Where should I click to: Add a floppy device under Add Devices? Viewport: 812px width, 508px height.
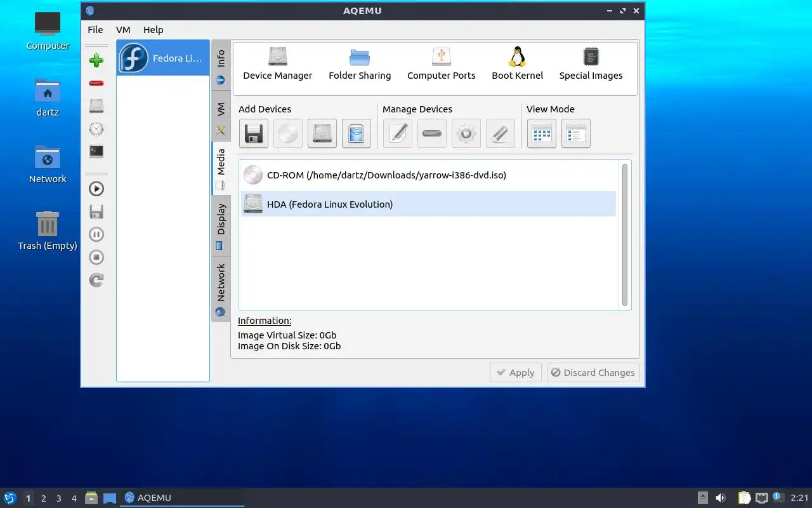click(254, 133)
